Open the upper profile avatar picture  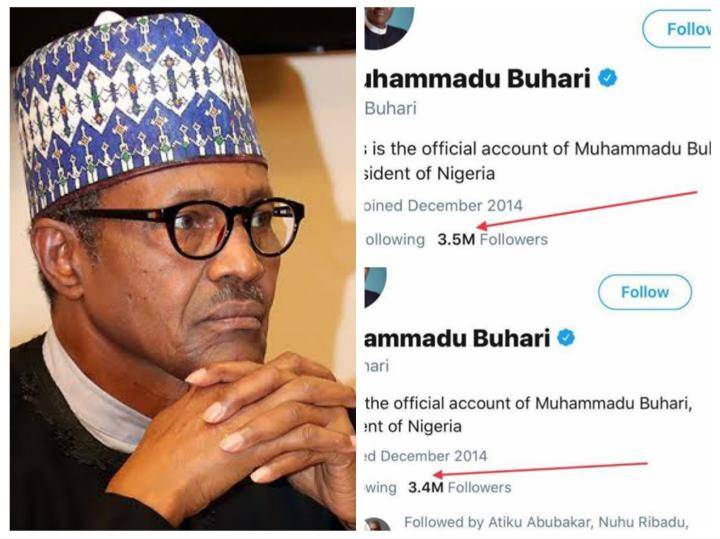click(x=389, y=28)
